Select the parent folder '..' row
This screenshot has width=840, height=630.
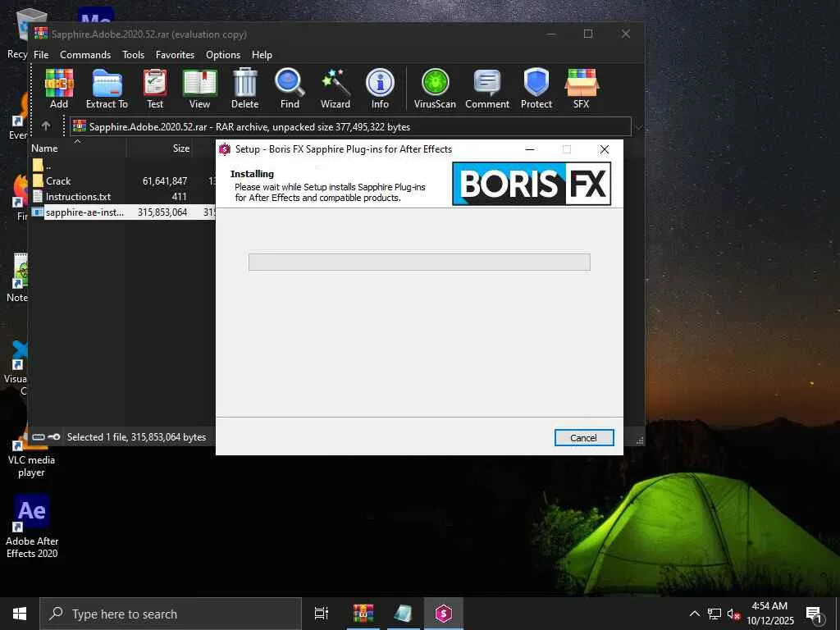(x=123, y=166)
